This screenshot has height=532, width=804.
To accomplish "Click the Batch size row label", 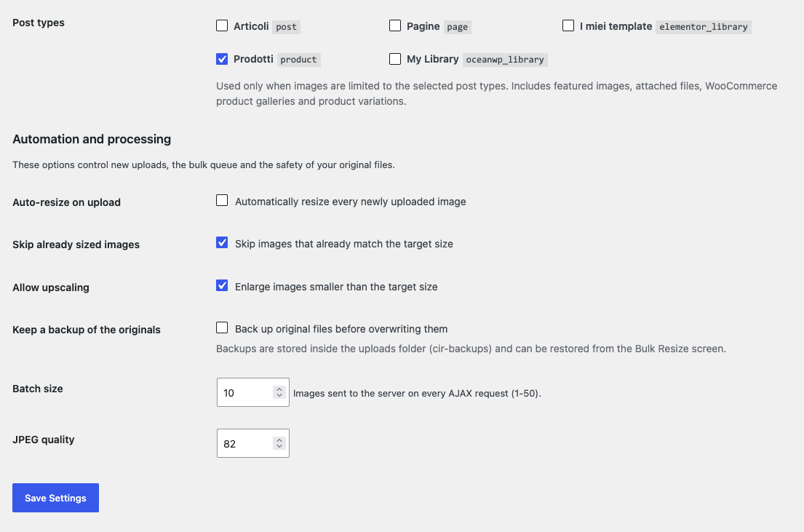I will coord(37,389).
